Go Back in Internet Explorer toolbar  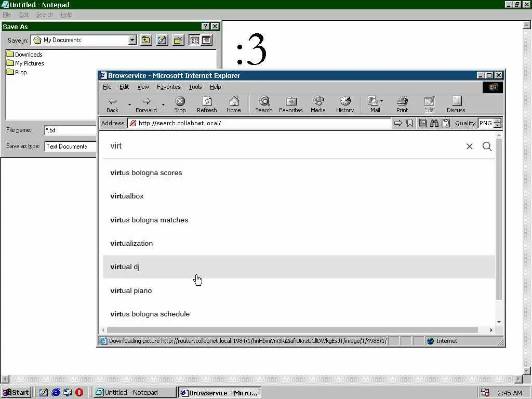pos(112,104)
